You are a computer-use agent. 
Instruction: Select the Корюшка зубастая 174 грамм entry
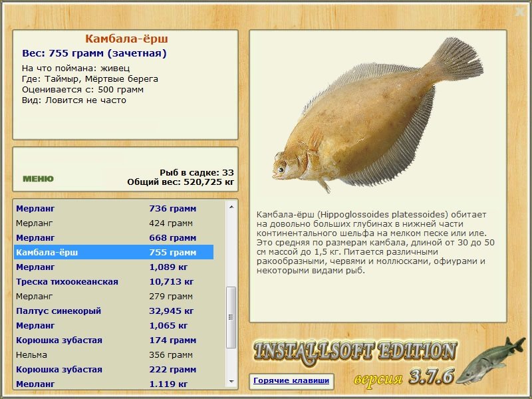[114, 340]
